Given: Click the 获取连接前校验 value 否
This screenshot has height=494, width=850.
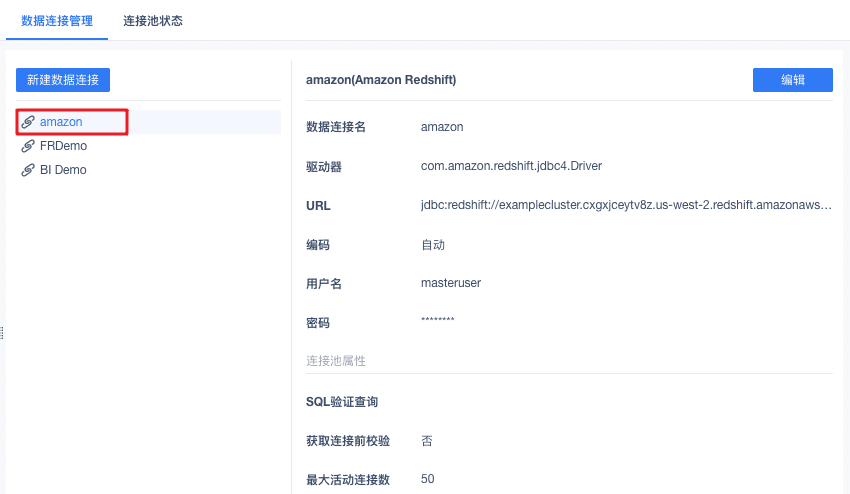Looking at the screenshot, I should [x=427, y=441].
